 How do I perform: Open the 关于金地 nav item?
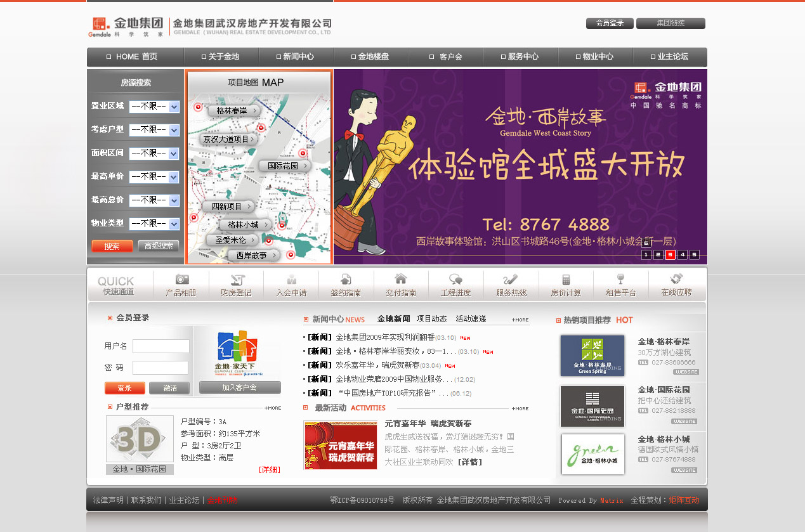point(222,56)
